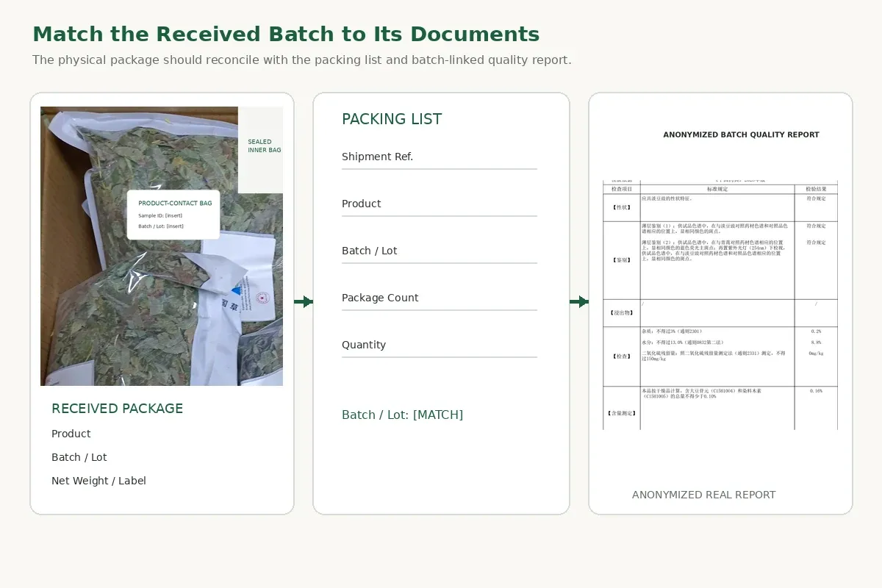Select the 'SEALED INNER BAG' label
This screenshot has width=882, height=588.
(264, 146)
